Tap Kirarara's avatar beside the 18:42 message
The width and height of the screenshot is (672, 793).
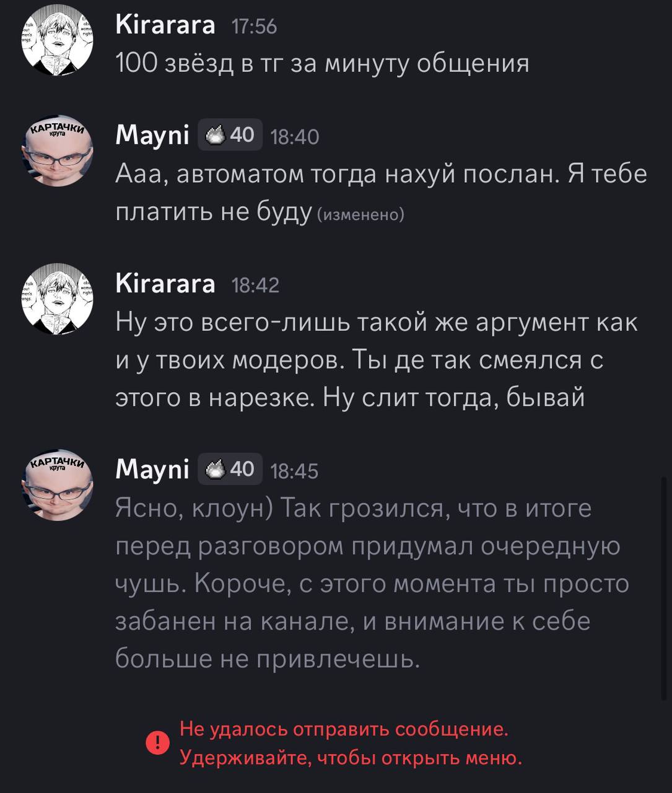(58, 300)
